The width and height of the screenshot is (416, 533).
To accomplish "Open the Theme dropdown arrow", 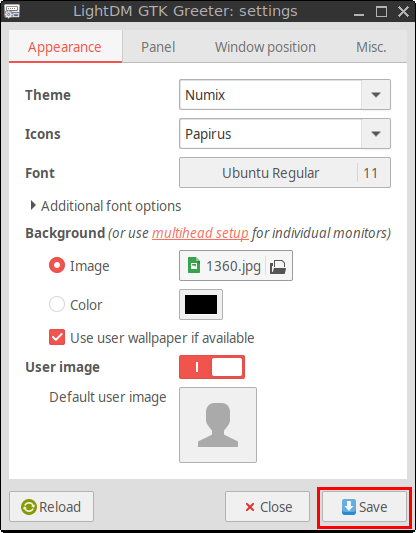I will tap(376, 94).
